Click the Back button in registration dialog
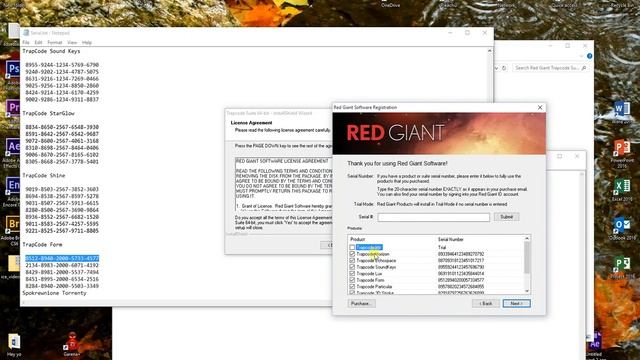The width and height of the screenshot is (640, 360). click(486, 303)
